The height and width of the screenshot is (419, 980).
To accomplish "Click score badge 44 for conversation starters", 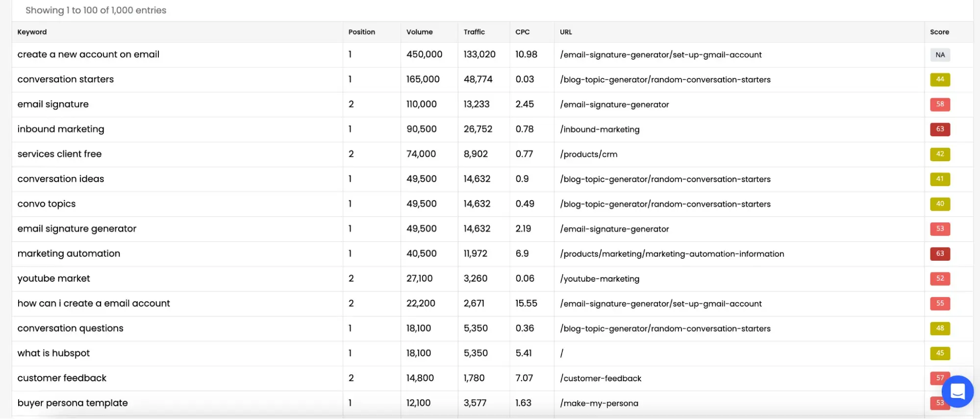I will [x=940, y=79].
